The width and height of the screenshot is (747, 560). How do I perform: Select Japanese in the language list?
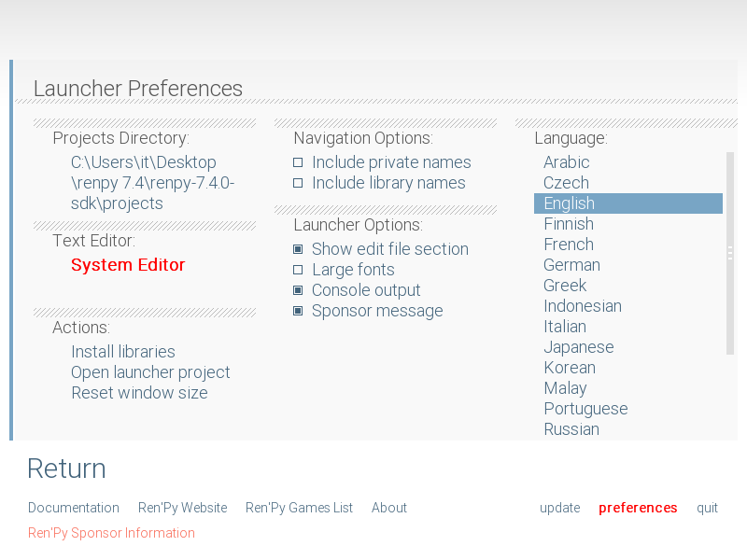coord(578,347)
